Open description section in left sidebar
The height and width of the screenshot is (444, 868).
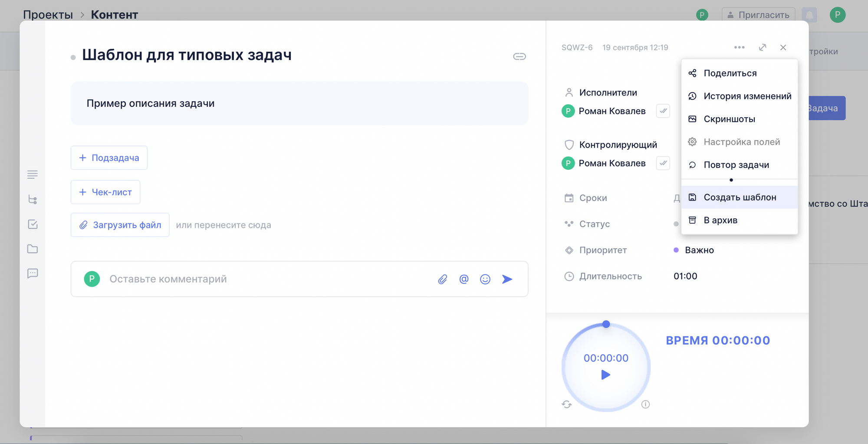[x=33, y=174]
